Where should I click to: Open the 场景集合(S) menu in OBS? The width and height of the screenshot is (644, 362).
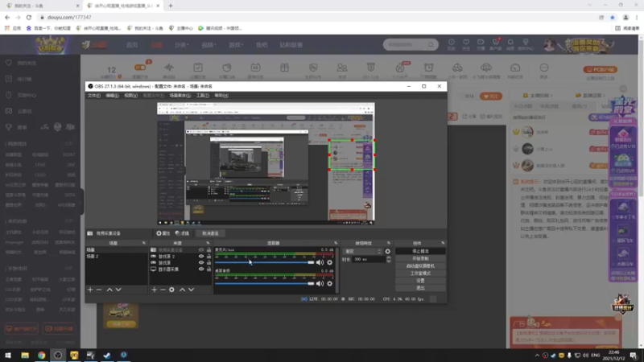tap(180, 96)
